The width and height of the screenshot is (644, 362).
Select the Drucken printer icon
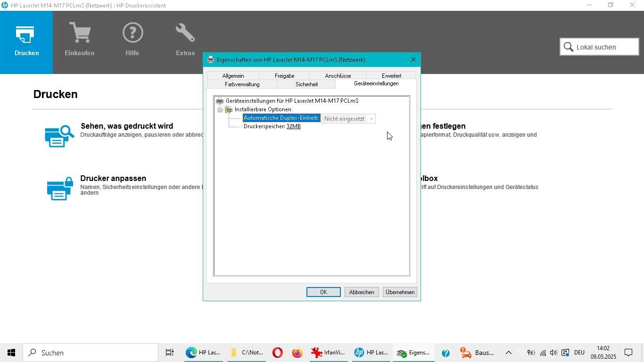pyautogui.click(x=26, y=35)
